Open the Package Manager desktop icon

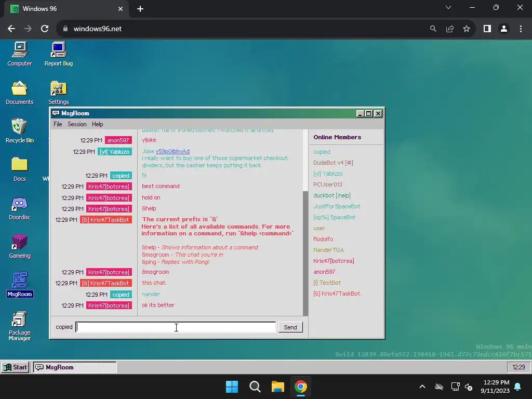click(x=20, y=326)
